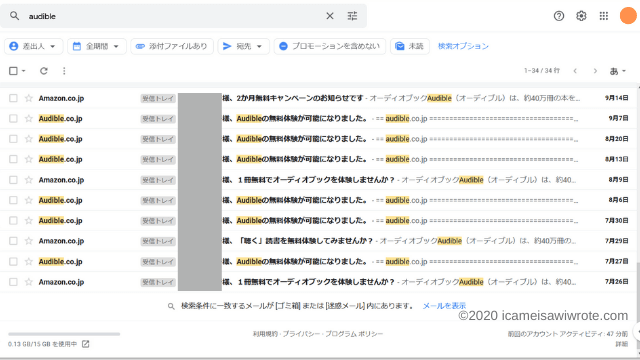The image size is (640, 360).
Task: Star the 7月27日 Audible.co.jp email
Action: [29, 261]
